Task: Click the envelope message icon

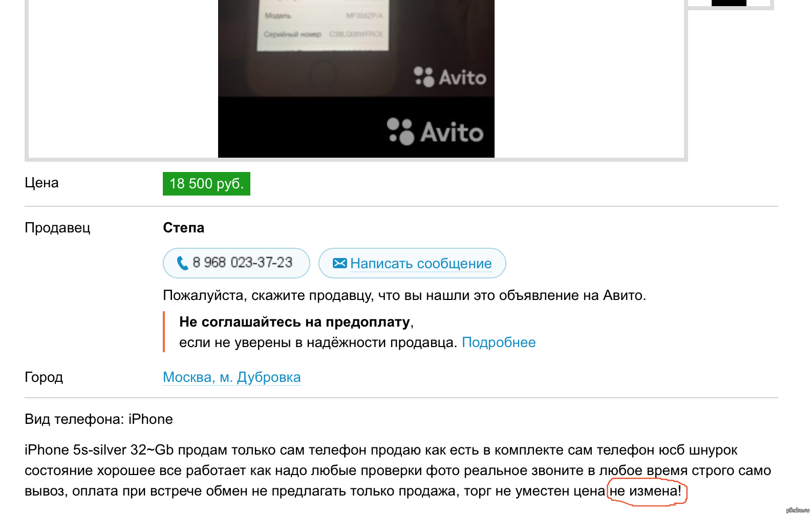Action: pyautogui.click(x=339, y=263)
